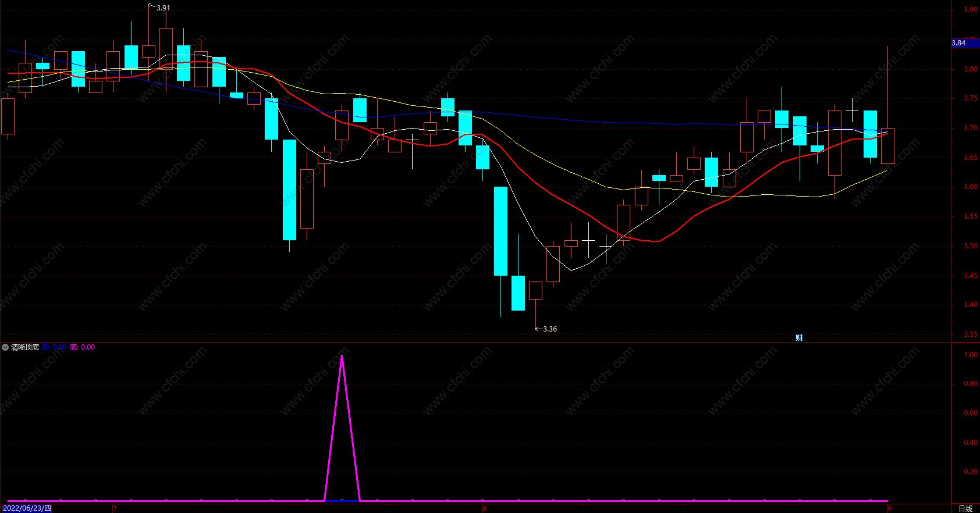Click the 清晰顶底 indicator name label
Image resolution: width=980 pixels, height=513 pixels.
[x=25, y=347]
